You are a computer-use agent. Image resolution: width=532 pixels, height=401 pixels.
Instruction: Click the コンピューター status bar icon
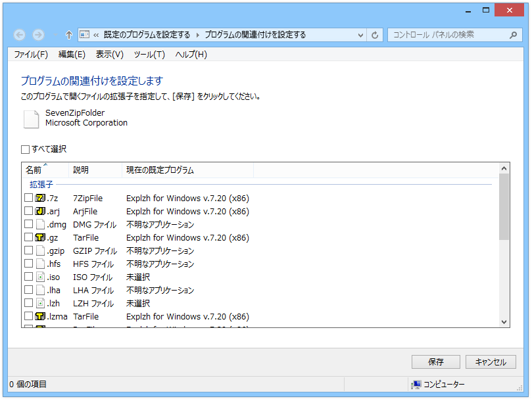(x=416, y=385)
